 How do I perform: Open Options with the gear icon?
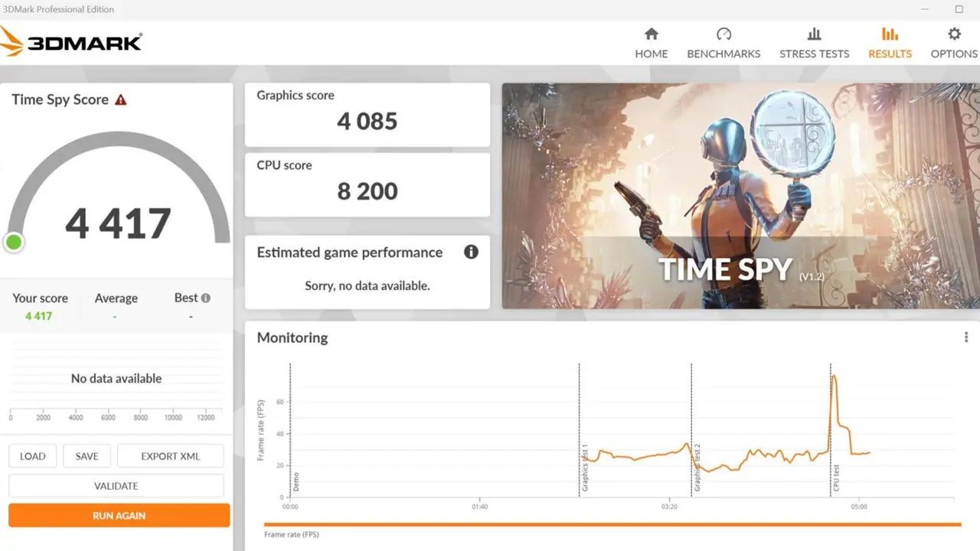point(954,34)
